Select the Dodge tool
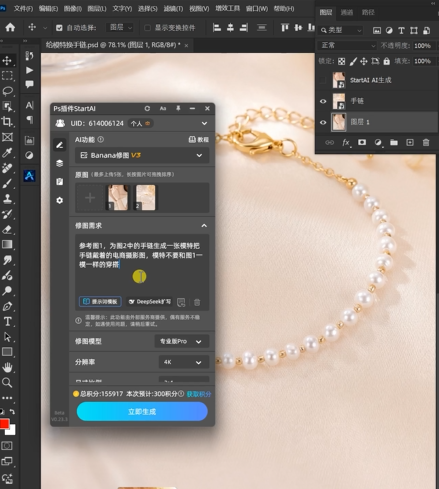 click(x=7, y=290)
